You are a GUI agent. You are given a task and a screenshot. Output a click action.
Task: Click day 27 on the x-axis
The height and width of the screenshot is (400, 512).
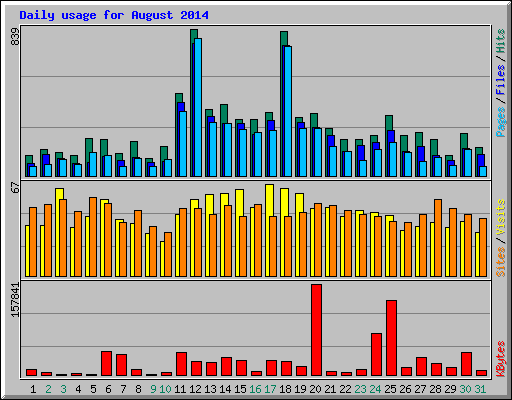[x=420, y=389]
